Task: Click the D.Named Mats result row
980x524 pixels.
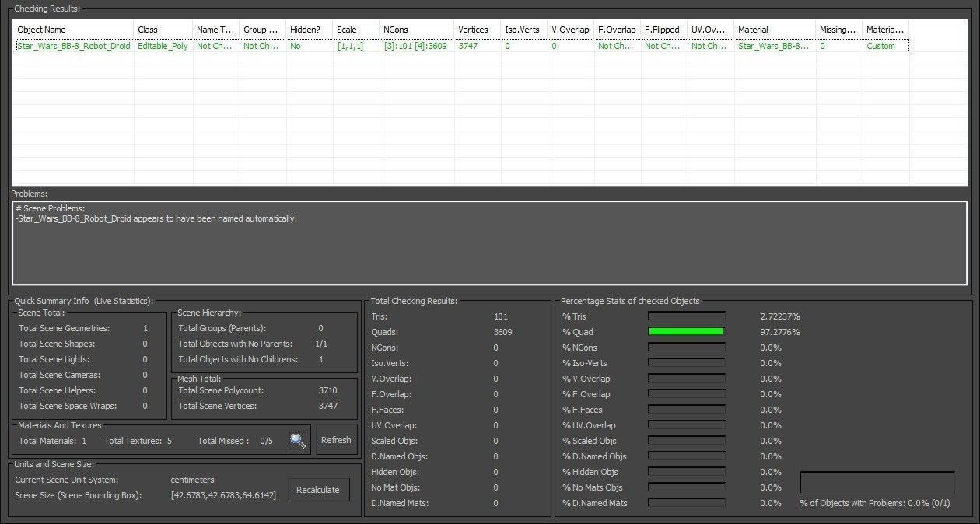Action: tap(434, 503)
